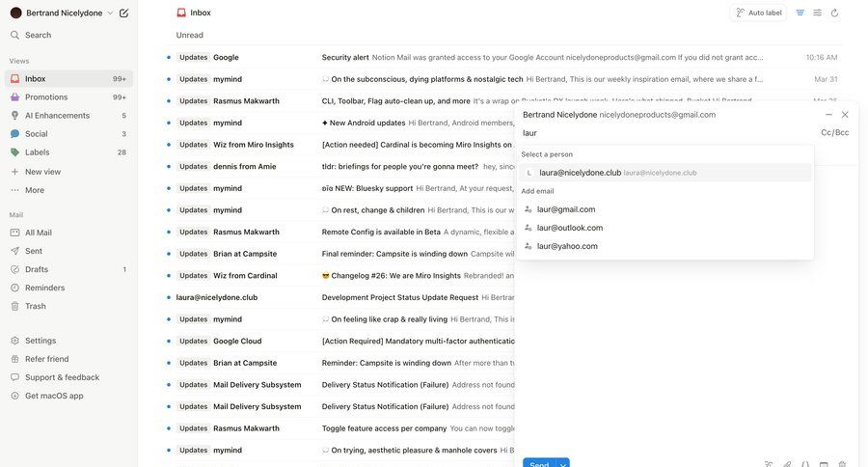Viewport: 868px width, 467px height.
Task: Click the Cc/Bcc link in compose
Action: click(x=835, y=133)
